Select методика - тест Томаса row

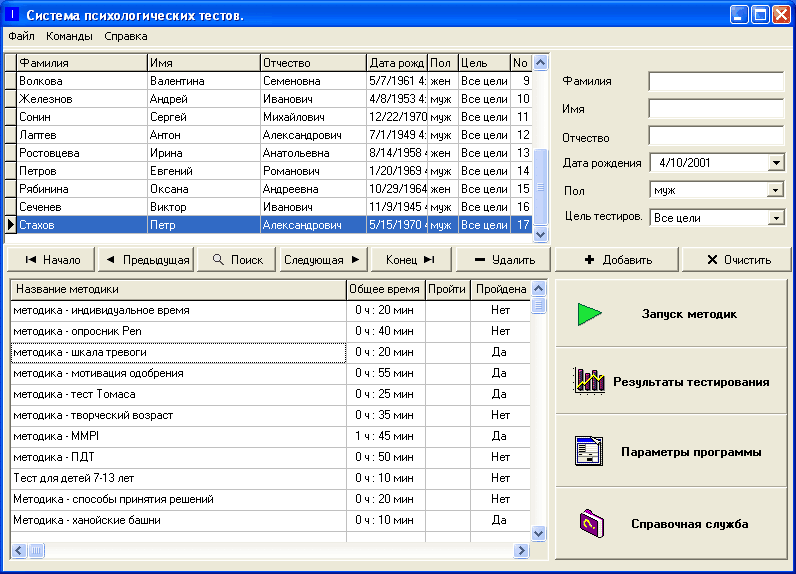[x=271, y=394]
